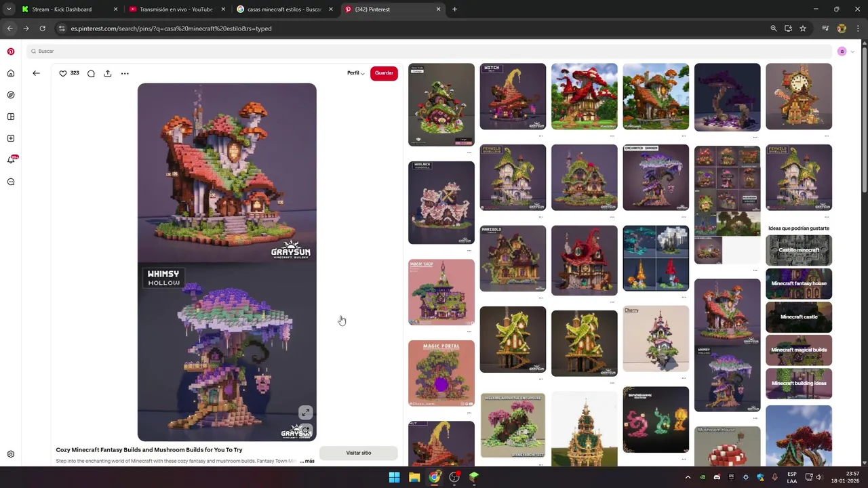
Task: Click the visual search lens icon on pin
Action: coord(306,430)
